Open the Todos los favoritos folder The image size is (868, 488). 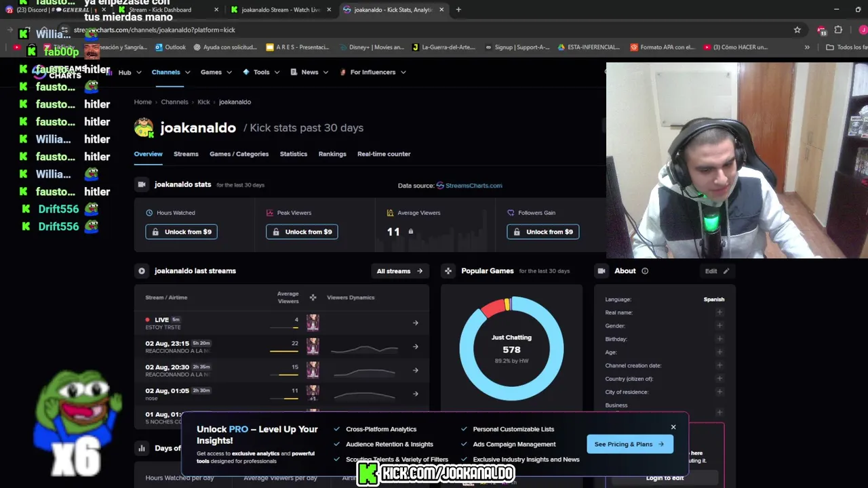(x=846, y=47)
